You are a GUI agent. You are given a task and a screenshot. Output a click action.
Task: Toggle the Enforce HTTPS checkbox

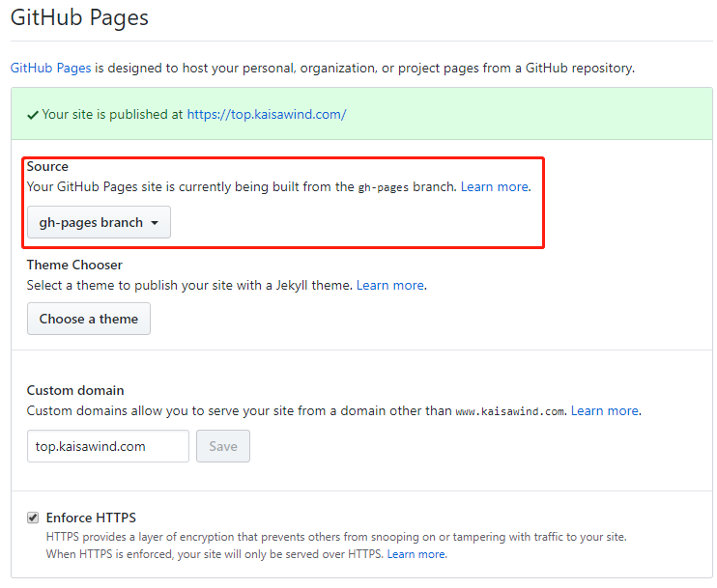point(33,518)
